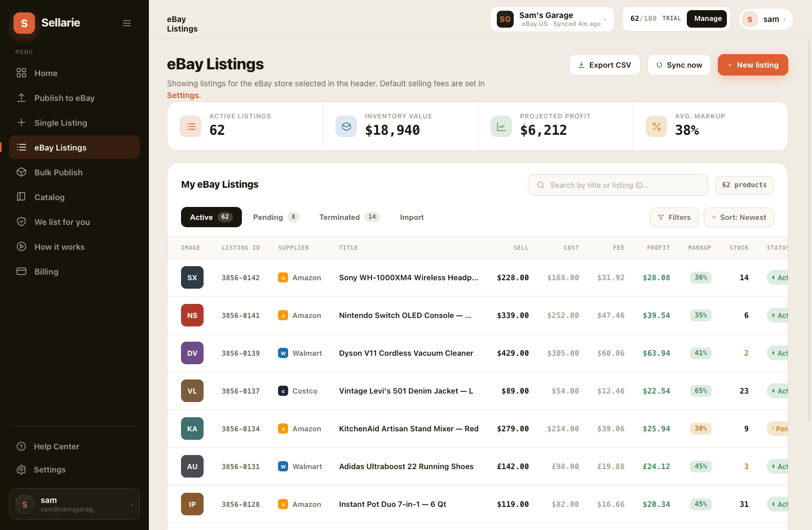Screen dimensions: 812x530
Task: Open Vintage Levi's 501 Denim Jacket title
Action: 406,391
